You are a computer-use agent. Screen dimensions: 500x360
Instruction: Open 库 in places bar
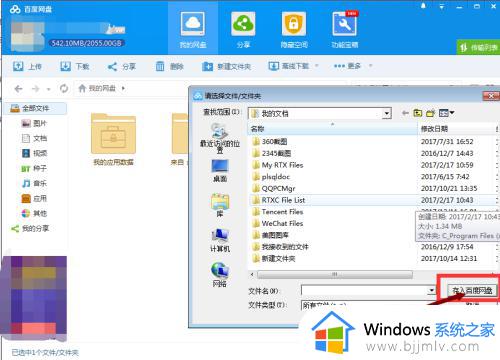click(220, 205)
